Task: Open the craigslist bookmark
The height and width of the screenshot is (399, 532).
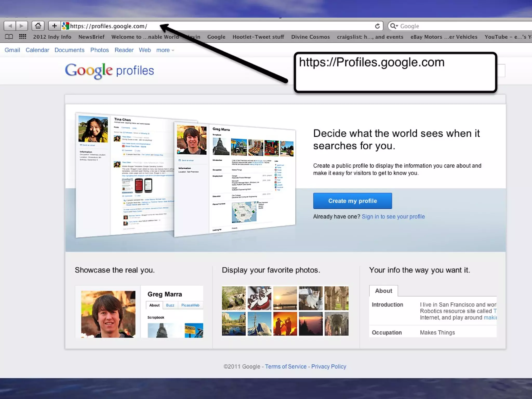Action: pos(370,37)
